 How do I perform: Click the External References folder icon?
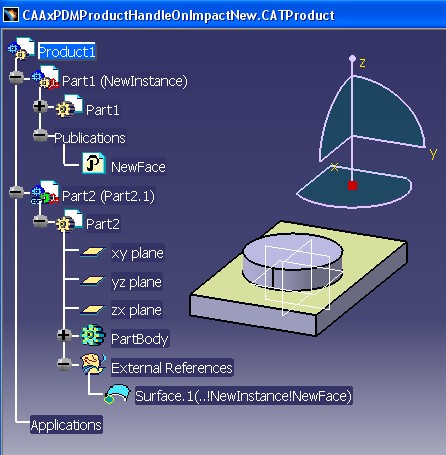click(x=94, y=364)
